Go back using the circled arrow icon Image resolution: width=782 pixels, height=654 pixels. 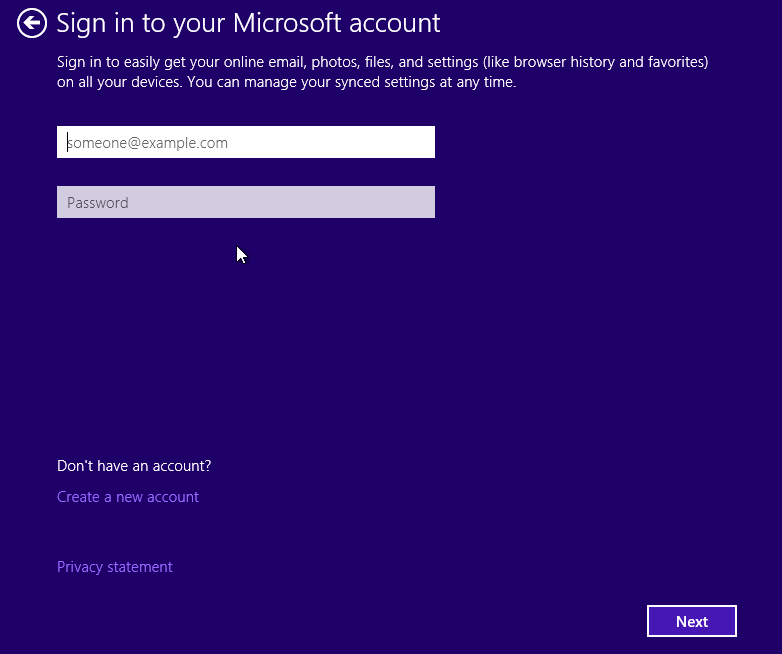(32, 23)
